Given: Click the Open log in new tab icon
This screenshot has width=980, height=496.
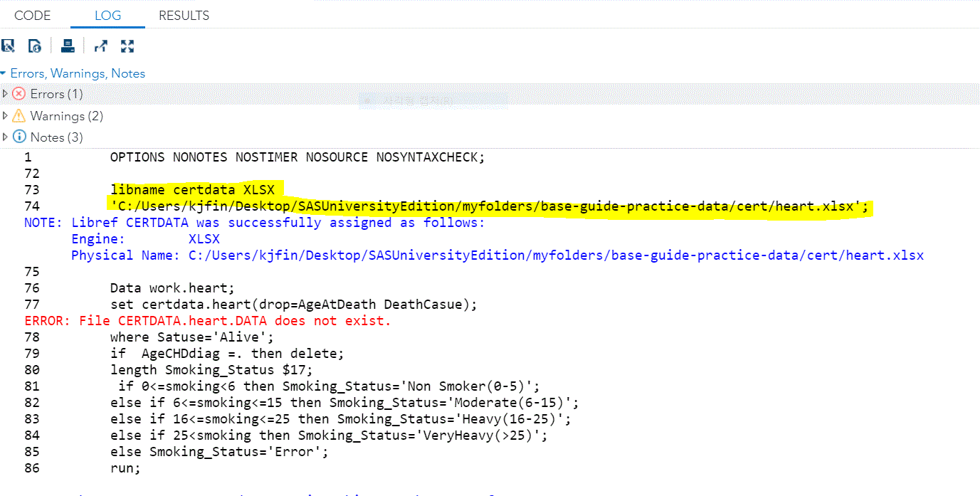Looking at the screenshot, I should point(100,46).
